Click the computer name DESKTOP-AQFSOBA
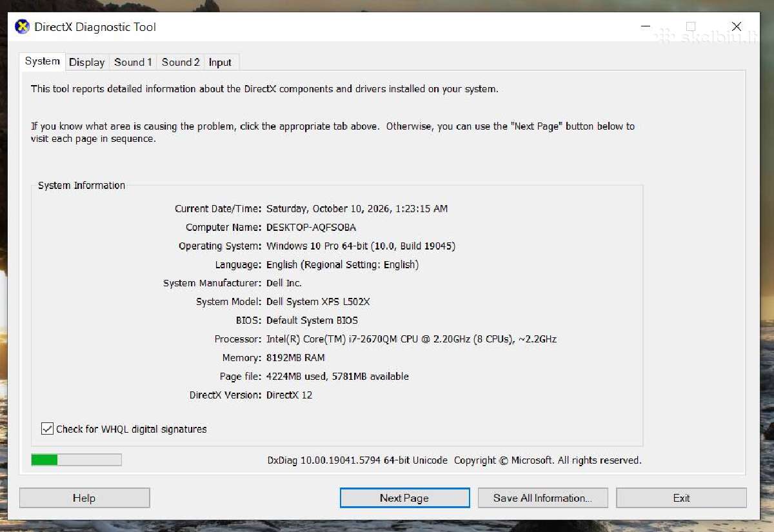This screenshot has height=532, width=774. (312, 228)
